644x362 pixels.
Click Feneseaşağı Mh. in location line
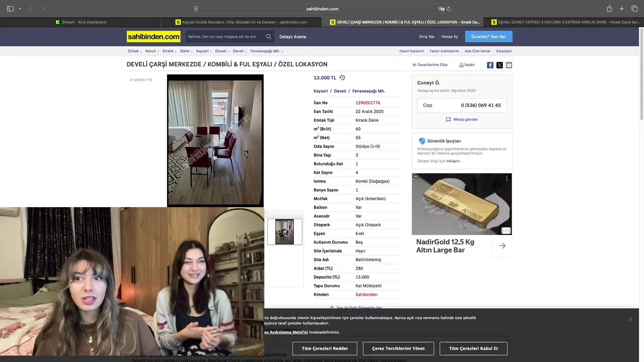point(369,91)
